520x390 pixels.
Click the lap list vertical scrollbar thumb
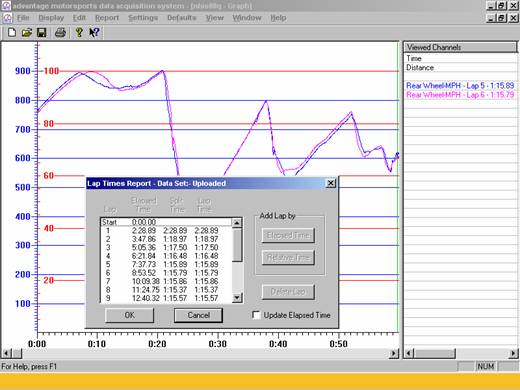237,245
